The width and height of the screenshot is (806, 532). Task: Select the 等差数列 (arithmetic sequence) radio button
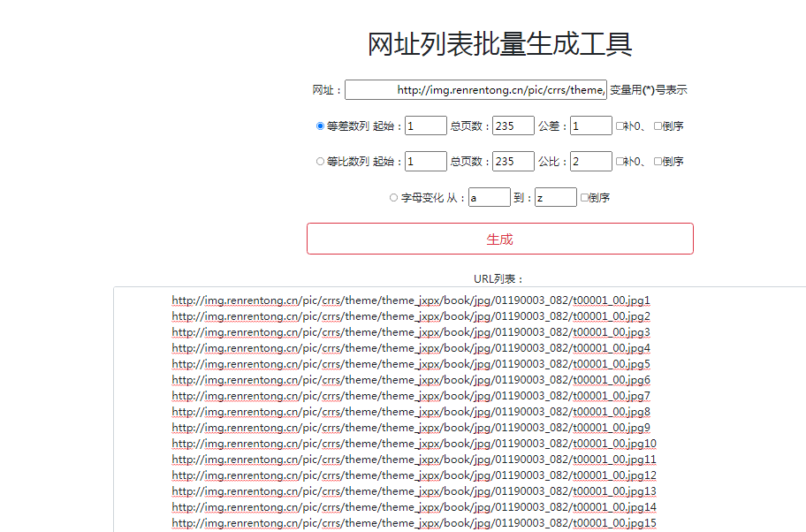tap(319, 125)
